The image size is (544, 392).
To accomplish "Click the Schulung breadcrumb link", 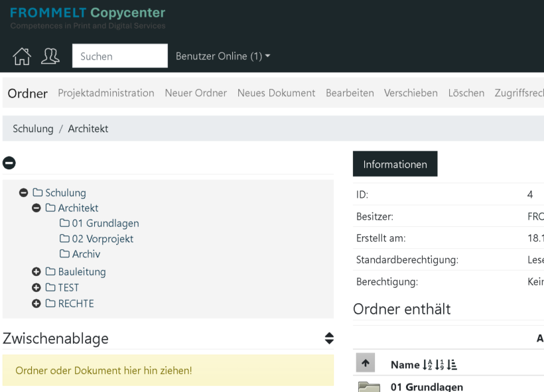I will click(33, 129).
